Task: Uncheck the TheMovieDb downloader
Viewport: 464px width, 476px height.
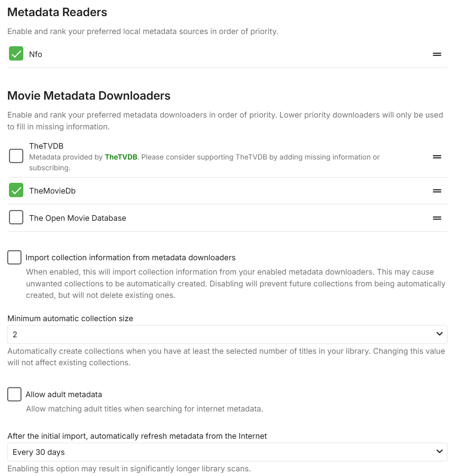Action: [x=16, y=190]
